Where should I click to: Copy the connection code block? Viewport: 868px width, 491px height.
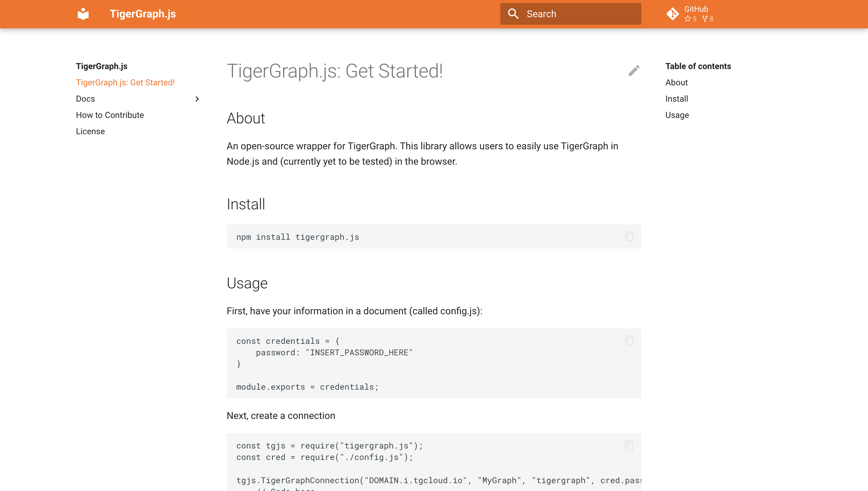pos(629,445)
